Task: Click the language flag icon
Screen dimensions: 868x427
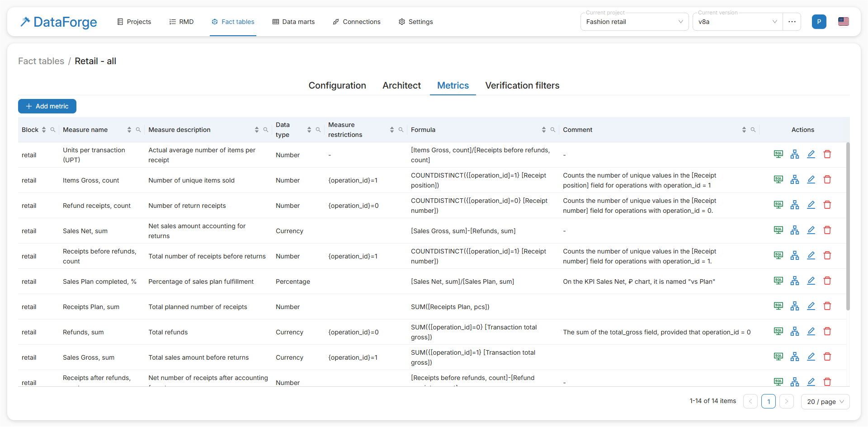Action: (x=843, y=22)
